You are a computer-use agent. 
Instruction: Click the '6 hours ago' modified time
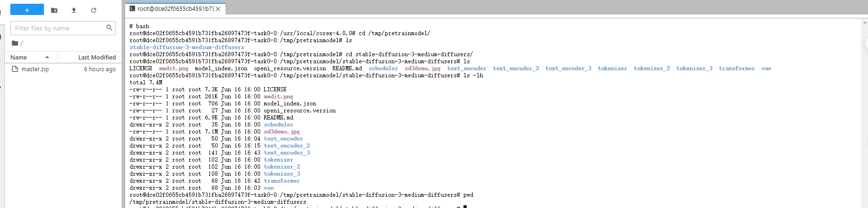(100, 69)
